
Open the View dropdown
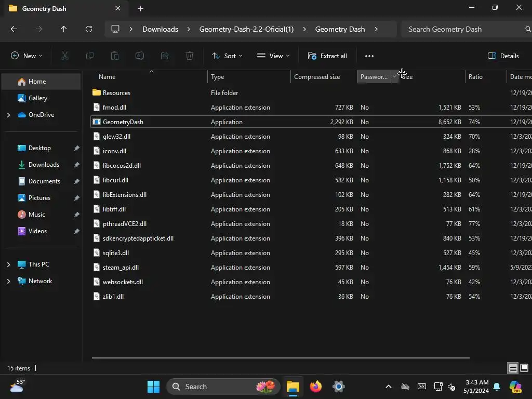[273, 56]
